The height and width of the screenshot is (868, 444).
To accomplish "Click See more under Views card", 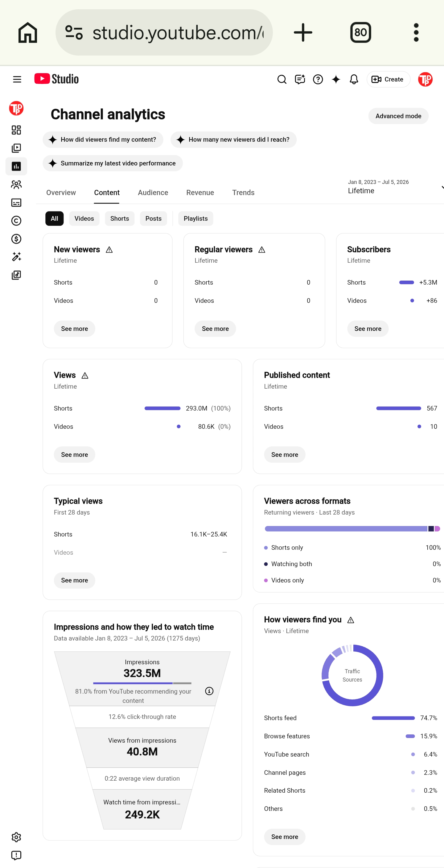I will (74, 455).
